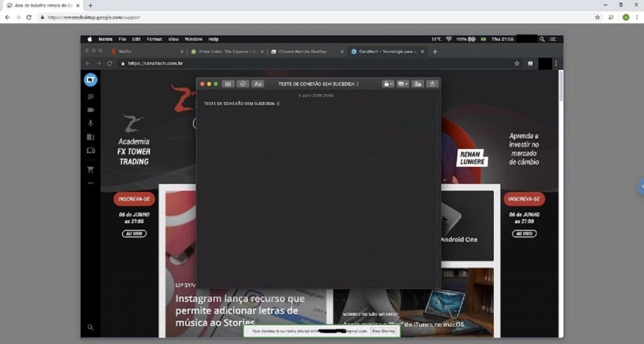This screenshot has height=344, width=644.
Task: Bookmark the Remote Desktop page in outer Chrome
Action: tap(597, 17)
